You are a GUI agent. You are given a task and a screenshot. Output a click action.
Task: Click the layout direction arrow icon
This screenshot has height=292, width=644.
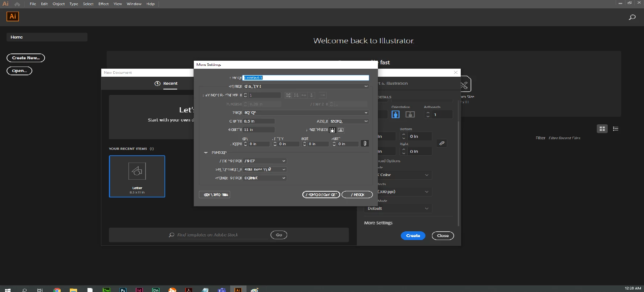(323, 95)
